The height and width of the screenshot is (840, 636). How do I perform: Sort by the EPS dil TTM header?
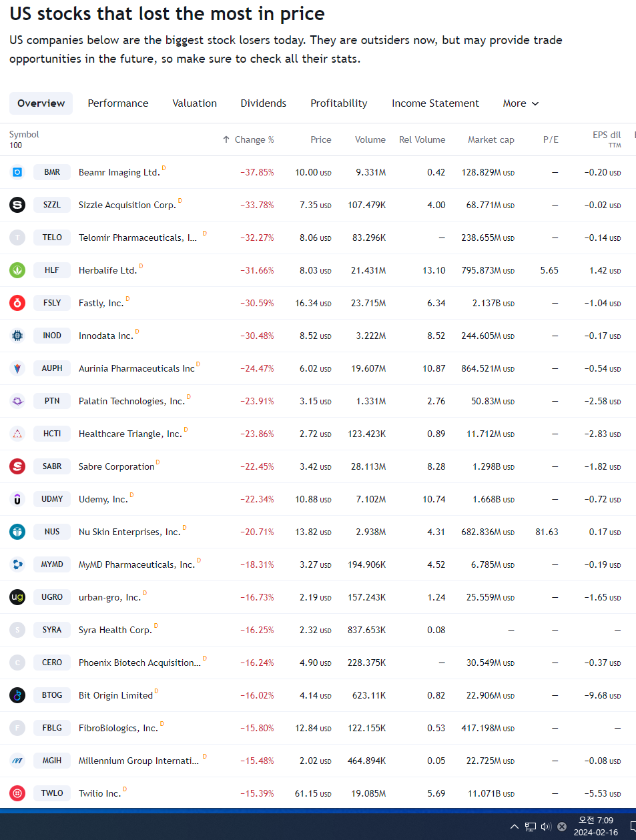(x=607, y=139)
